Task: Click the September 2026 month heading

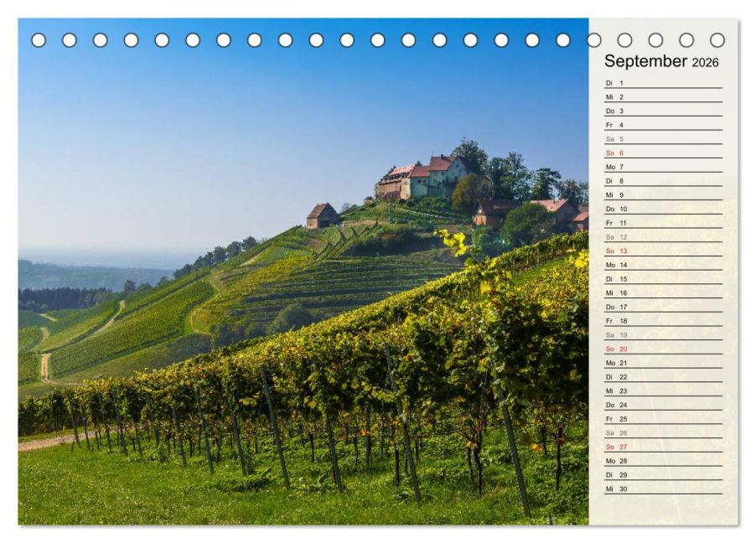Action: (660, 61)
